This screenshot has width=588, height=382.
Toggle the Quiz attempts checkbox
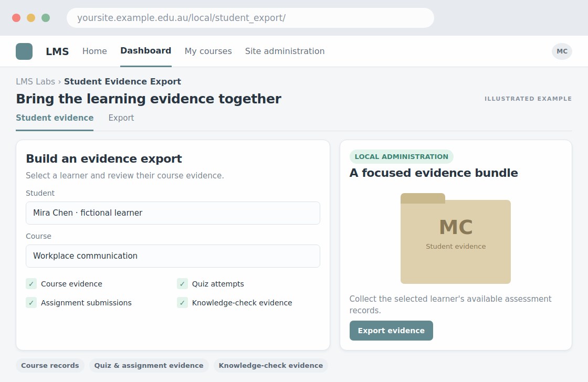click(182, 284)
